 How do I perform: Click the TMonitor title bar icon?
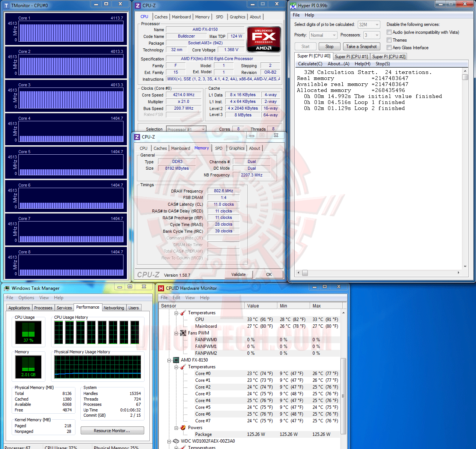click(x=7, y=6)
